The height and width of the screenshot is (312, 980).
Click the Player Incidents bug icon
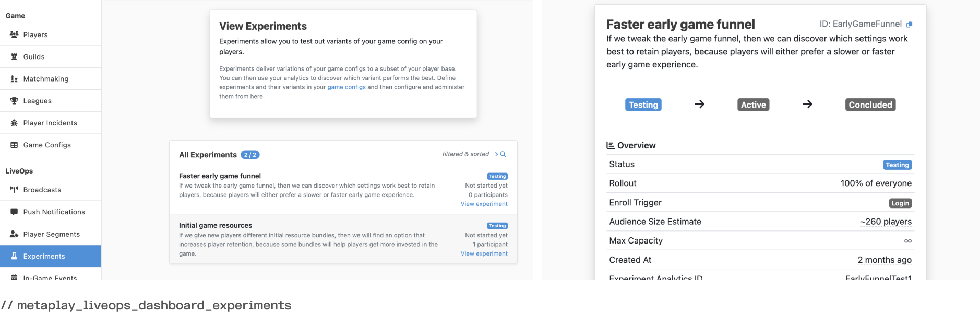point(14,123)
